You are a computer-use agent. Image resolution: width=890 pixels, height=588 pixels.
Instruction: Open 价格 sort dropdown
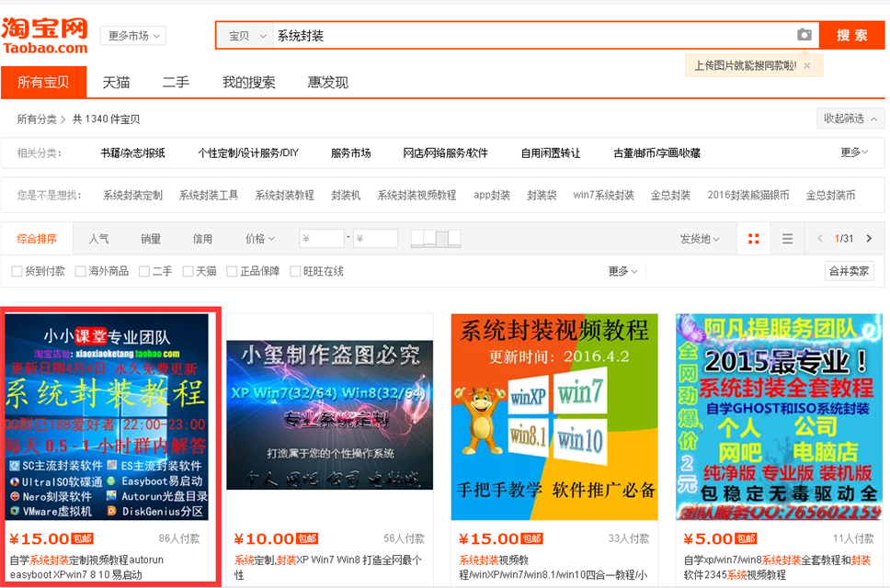click(259, 239)
